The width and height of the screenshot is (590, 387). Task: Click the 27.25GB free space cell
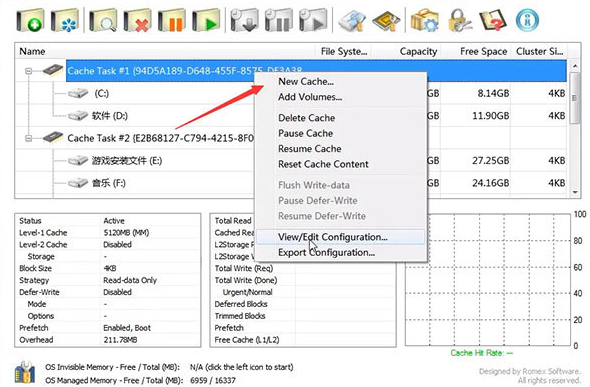click(491, 161)
